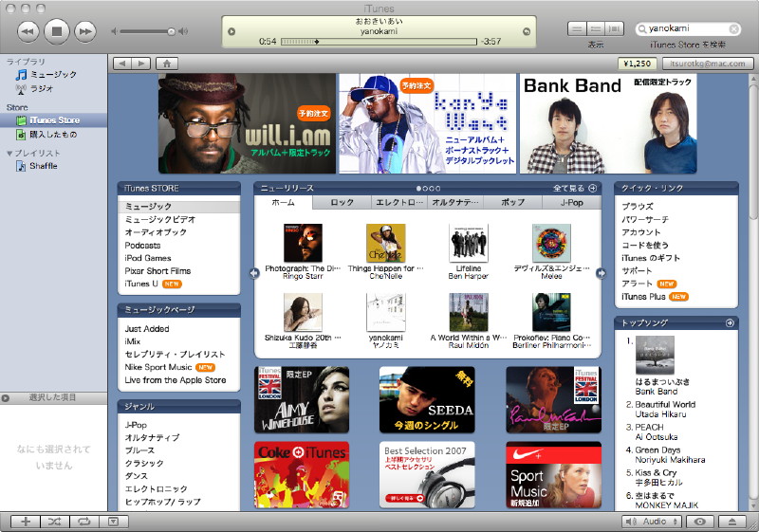The width and height of the screenshot is (759, 532).
Task: Click the right arrow in the track display
Action: (527, 31)
